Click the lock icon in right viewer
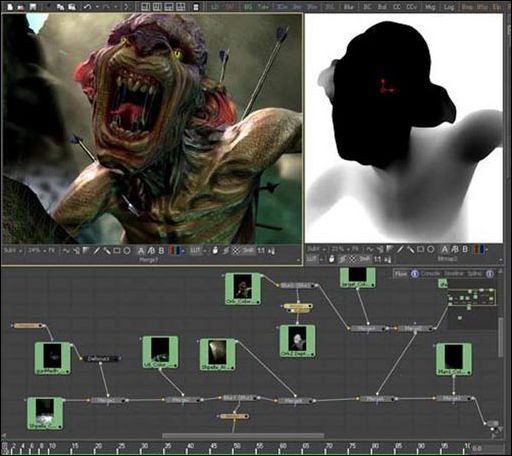 [x=331, y=259]
